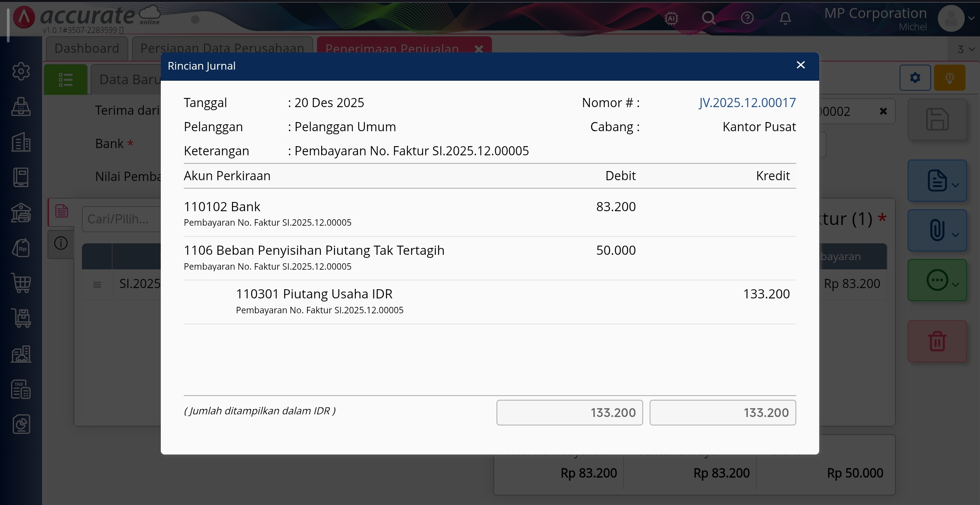Click the AI assistant chip icon
980x505 pixels.
tap(671, 18)
